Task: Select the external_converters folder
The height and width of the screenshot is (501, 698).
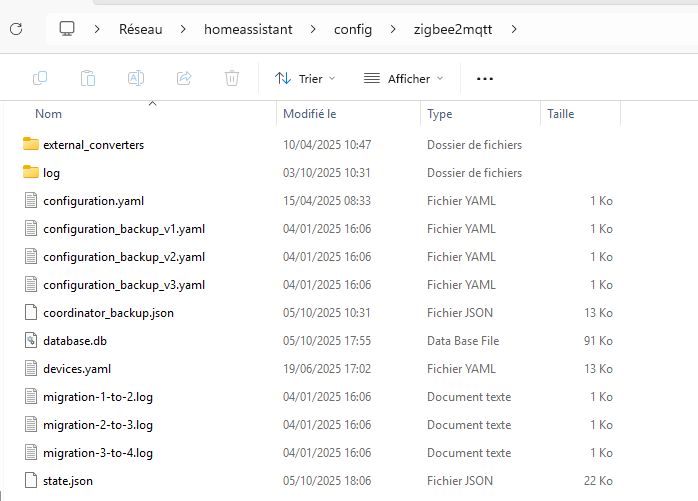Action: coord(93,145)
